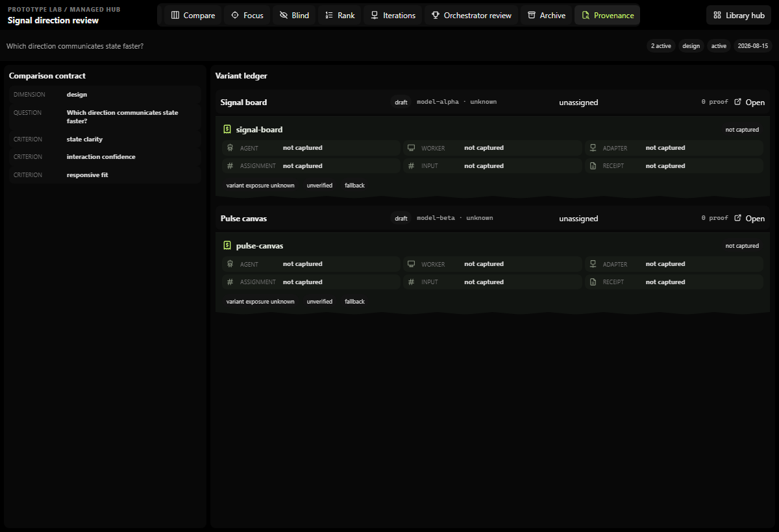Viewport: 779px width, 532px height.
Task: Click the INPUT hash icon in pulse-canvas
Action: pos(411,282)
